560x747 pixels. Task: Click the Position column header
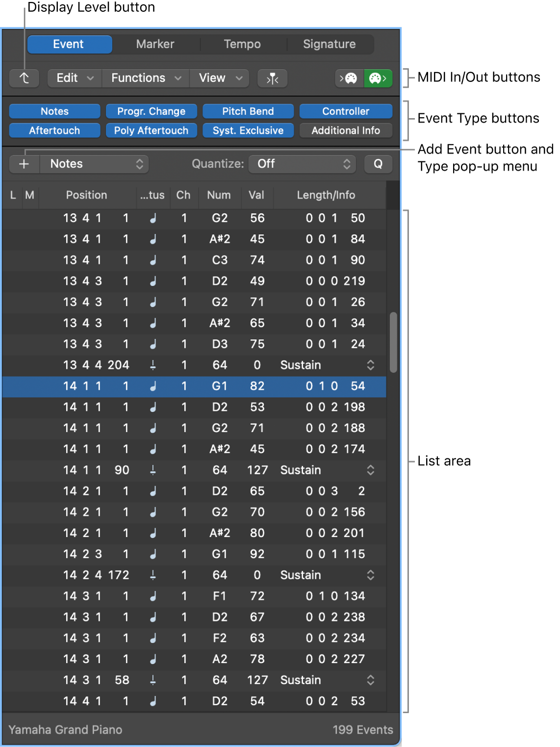click(86, 195)
